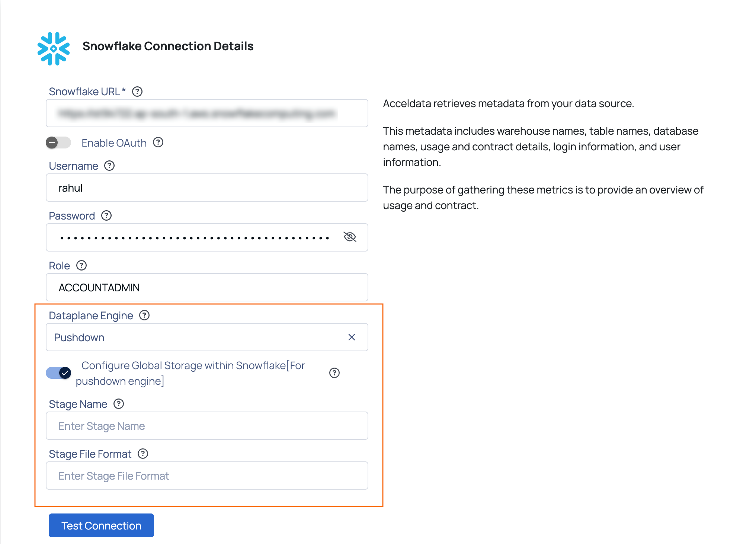756x544 pixels.
Task: Click the Enable OAuth label
Action: point(114,143)
